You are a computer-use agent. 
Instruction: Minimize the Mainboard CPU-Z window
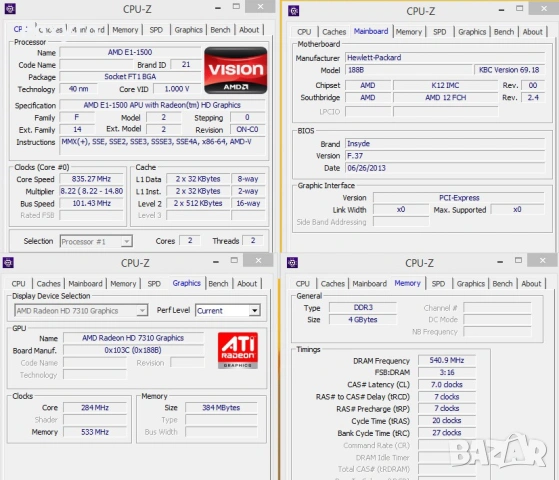pyautogui.click(x=501, y=10)
